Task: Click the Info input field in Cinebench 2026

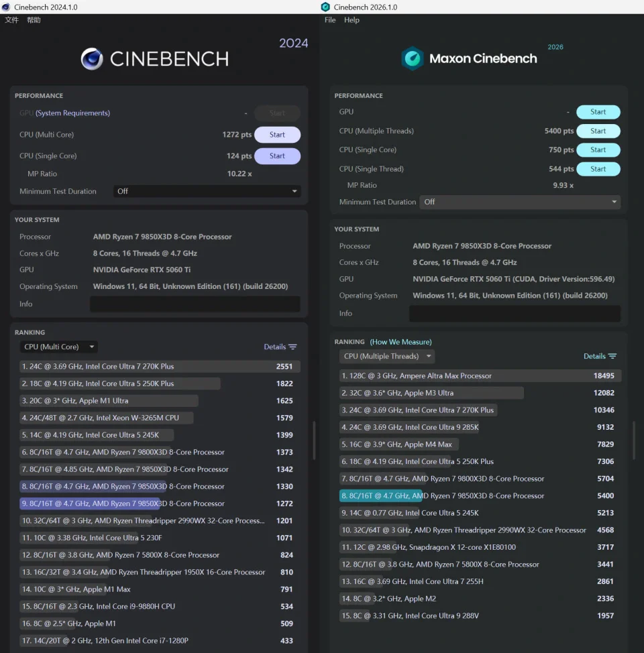Action: [515, 314]
